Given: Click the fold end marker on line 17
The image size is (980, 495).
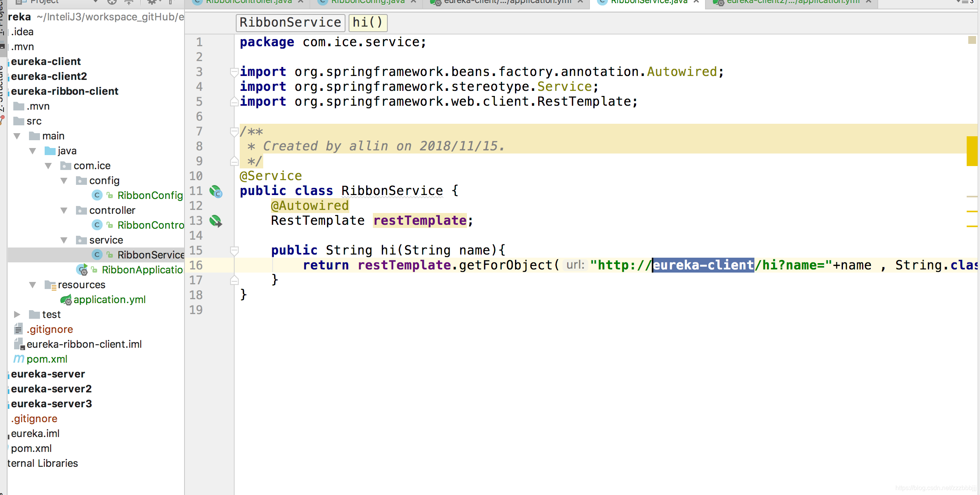Looking at the screenshot, I should click(234, 280).
